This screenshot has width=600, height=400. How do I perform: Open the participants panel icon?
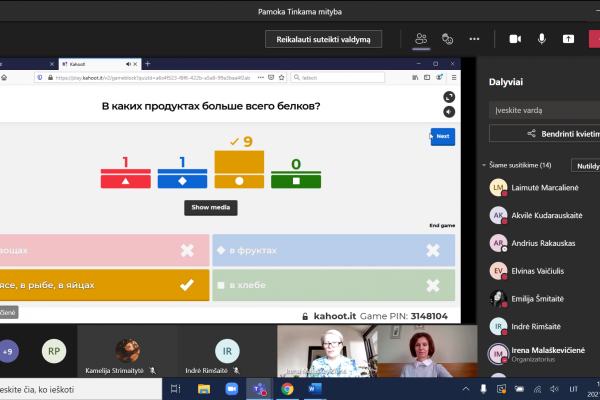(421, 39)
